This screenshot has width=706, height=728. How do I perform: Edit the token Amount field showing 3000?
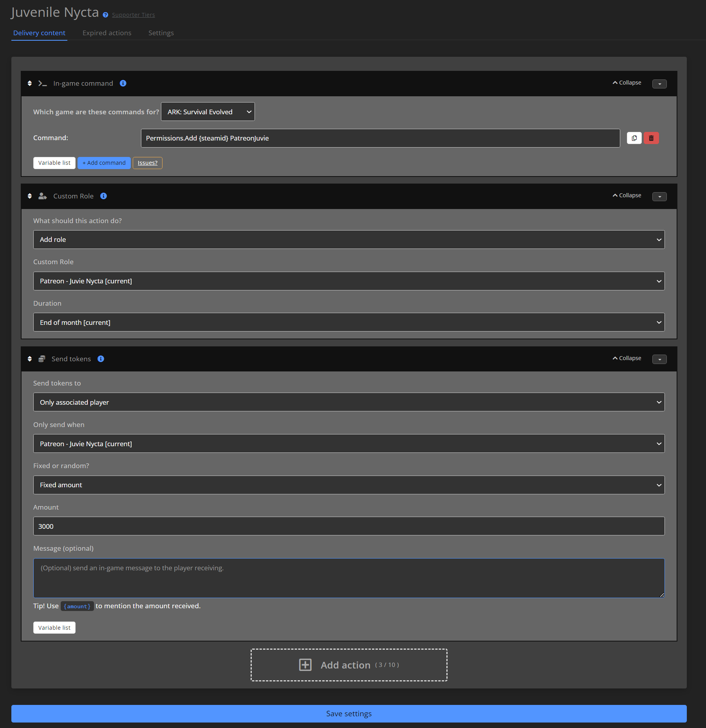click(x=348, y=526)
